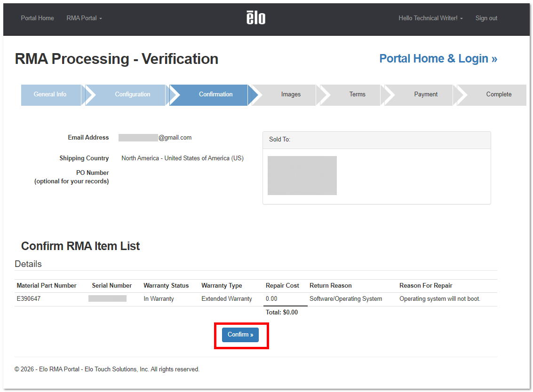Viewport: 533px width, 392px height.
Task: Click the Confirm RMA Item List heading
Action: tap(80, 246)
